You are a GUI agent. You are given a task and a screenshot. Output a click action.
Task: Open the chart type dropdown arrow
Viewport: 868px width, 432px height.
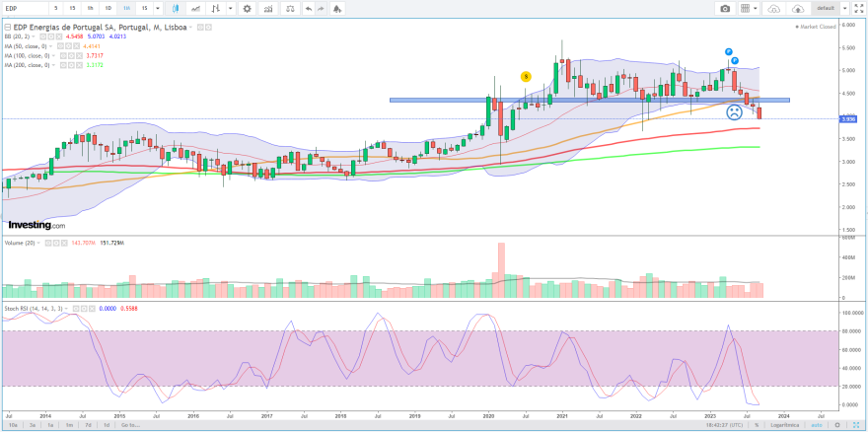[232, 8]
